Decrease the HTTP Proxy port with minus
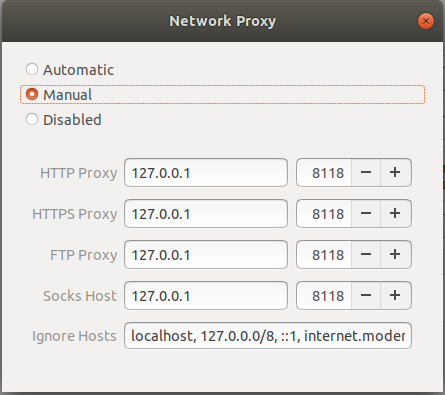 [x=366, y=173]
